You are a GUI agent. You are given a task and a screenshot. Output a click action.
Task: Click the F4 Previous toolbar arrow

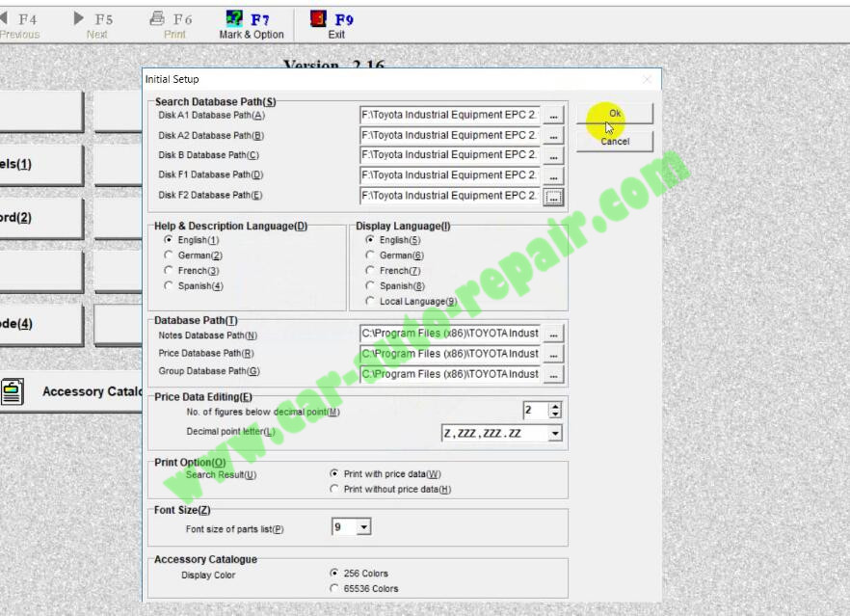3,18
